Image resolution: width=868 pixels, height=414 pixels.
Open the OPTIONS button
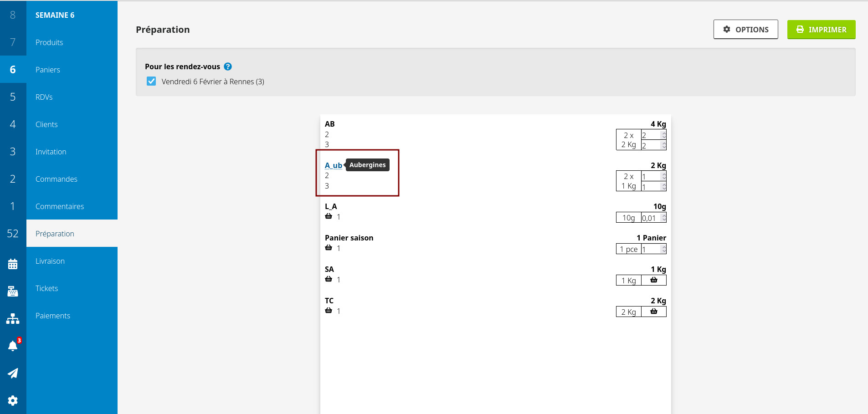click(x=745, y=30)
